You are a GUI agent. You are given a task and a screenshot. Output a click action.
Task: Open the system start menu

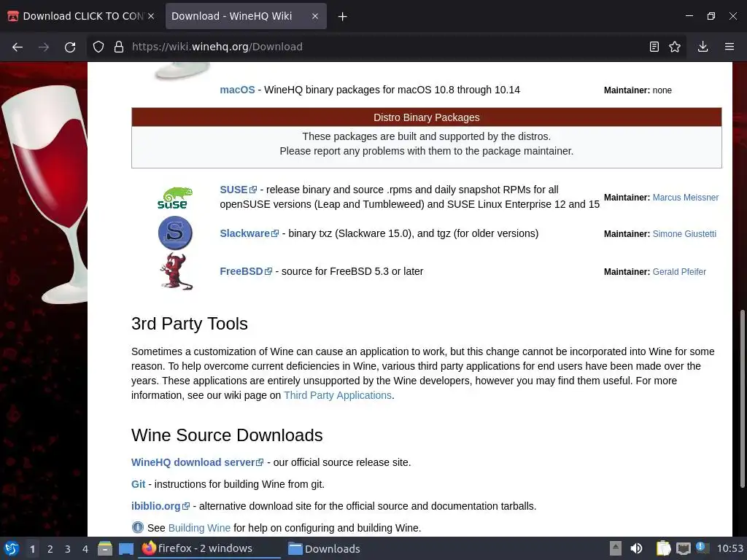pyautogui.click(x=12, y=548)
